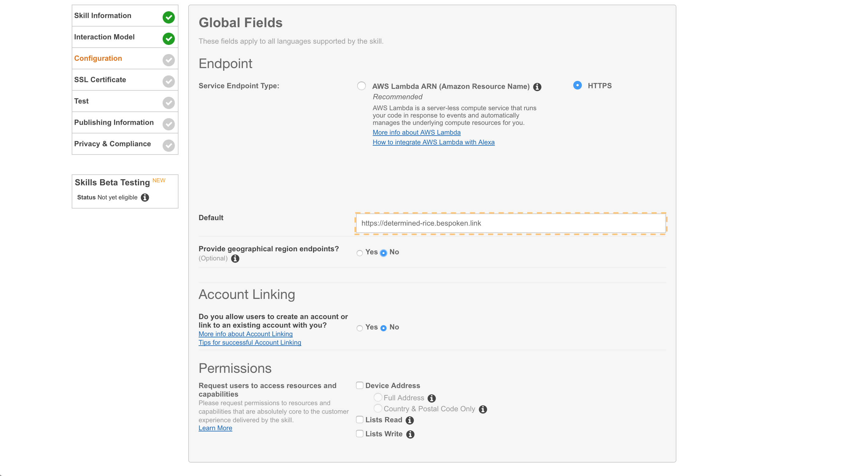Click the info icon next to Status Not yet eligible
This screenshot has height=476, width=868.
point(145,197)
